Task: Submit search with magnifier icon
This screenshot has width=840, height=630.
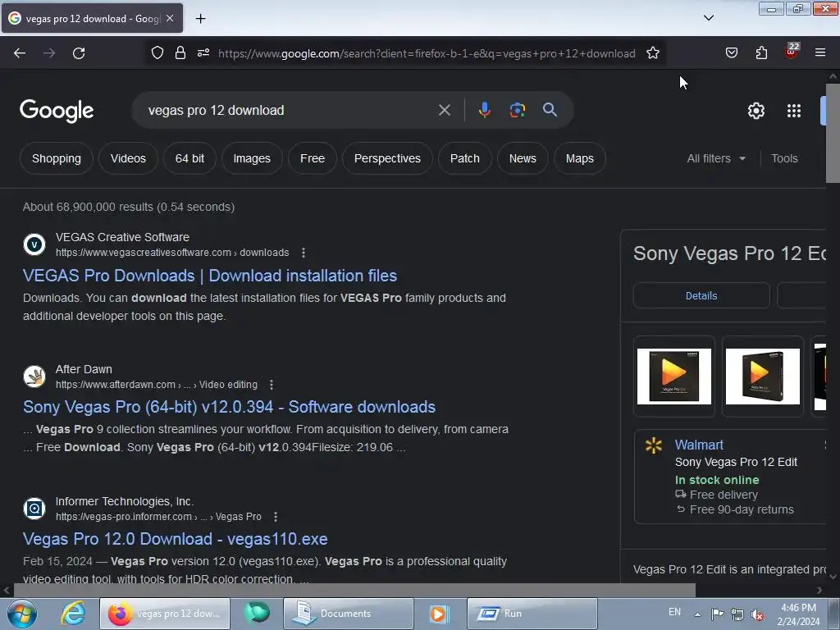Action: [550, 110]
